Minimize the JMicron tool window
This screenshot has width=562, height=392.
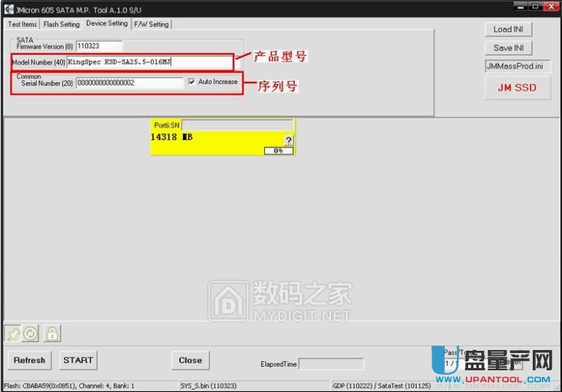521,7
